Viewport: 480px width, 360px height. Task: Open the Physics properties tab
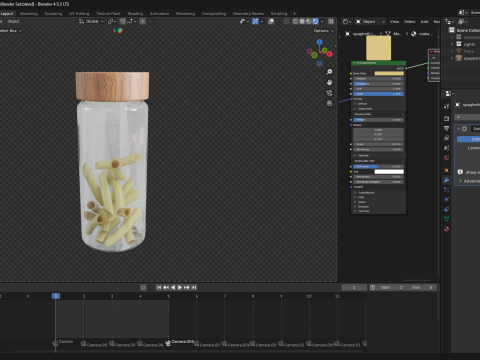pyautogui.click(x=447, y=199)
